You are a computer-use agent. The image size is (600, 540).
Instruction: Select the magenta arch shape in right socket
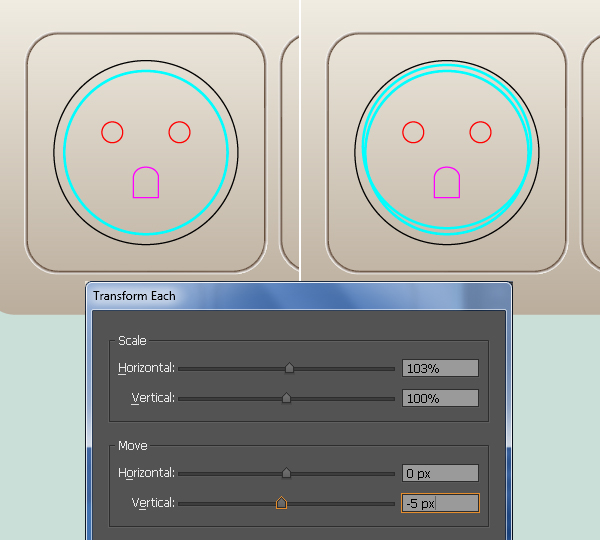click(447, 182)
